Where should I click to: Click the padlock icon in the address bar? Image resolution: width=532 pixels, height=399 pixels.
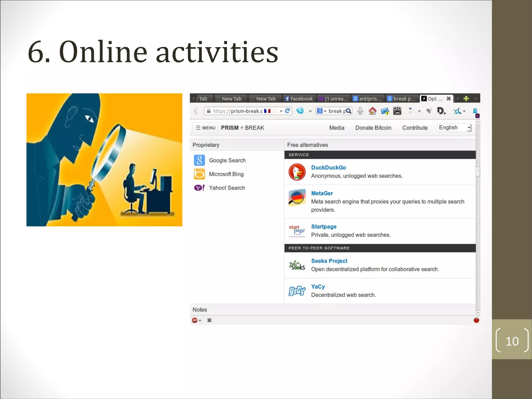point(208,111)
